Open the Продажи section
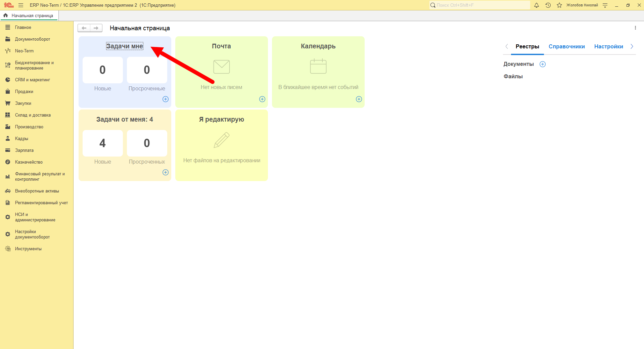The image size is (644, 349). 37,91
